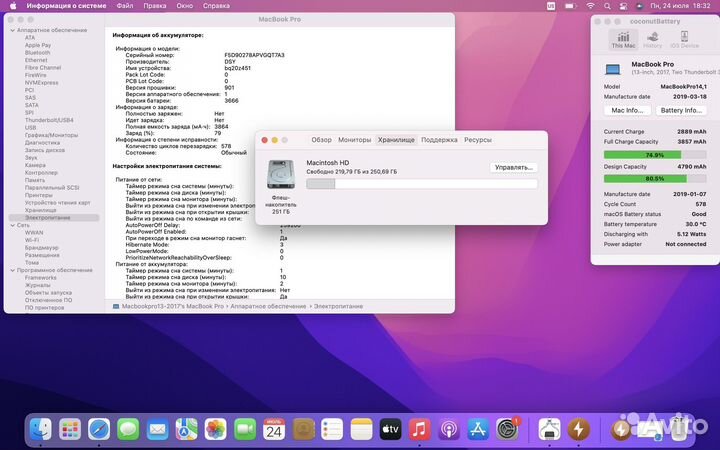Select NVMExpress in the hardware sidebar
The height and width of the screenshot is (450, 720).
pos(41,83)
